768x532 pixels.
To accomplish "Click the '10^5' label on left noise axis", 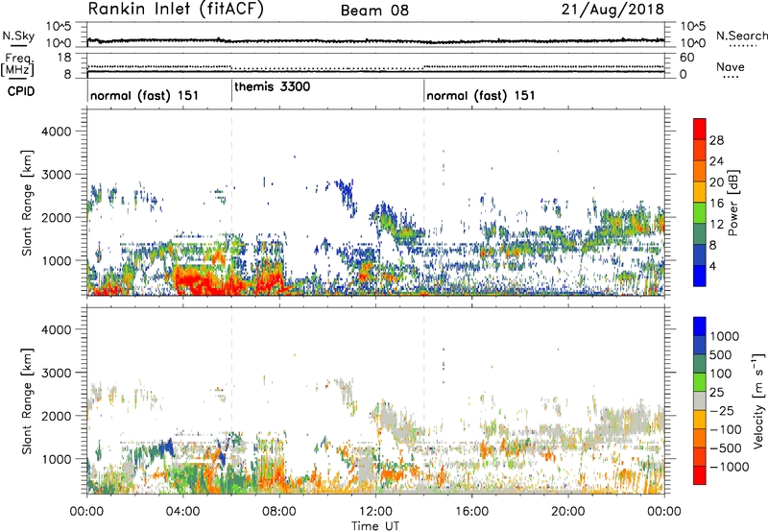I will point(59,26).
